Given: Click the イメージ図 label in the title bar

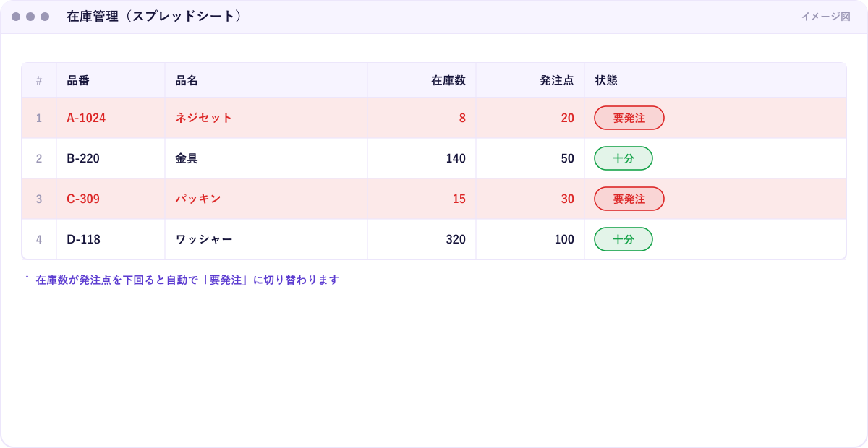Looking at the screenshot, I should tap(825, 16).
